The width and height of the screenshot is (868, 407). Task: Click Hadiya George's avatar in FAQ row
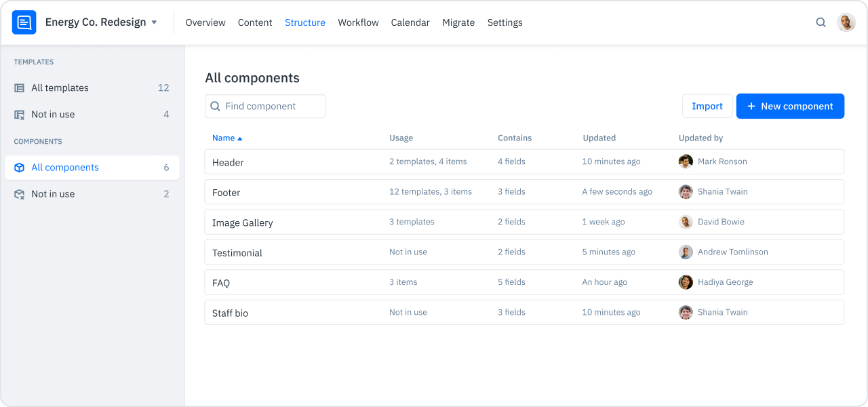click(x=686, y=282)
